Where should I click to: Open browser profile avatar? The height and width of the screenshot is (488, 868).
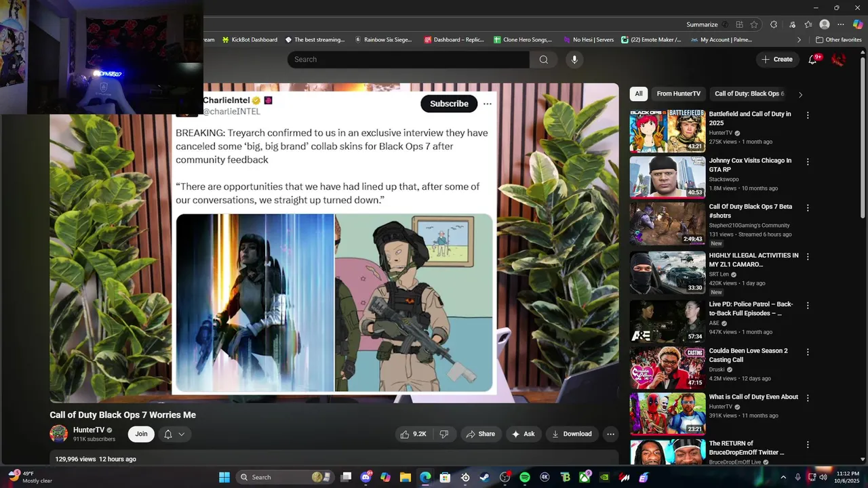pos(825,24)
